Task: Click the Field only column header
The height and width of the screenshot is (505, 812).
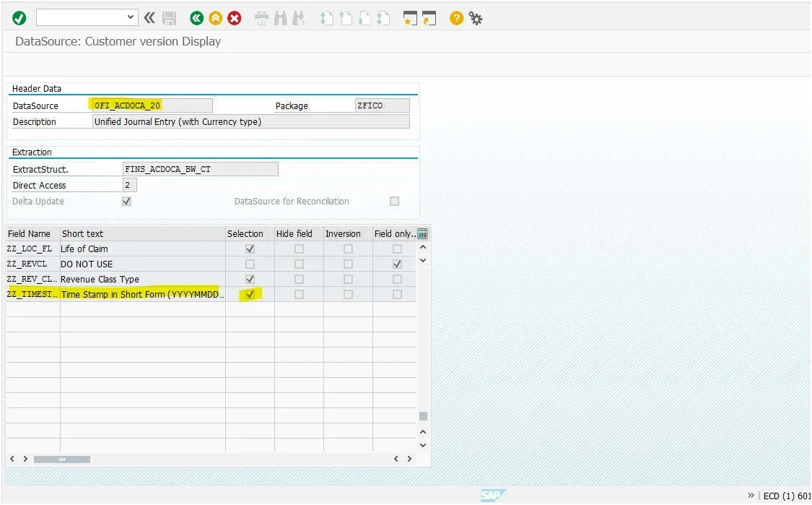Action: 394,234
